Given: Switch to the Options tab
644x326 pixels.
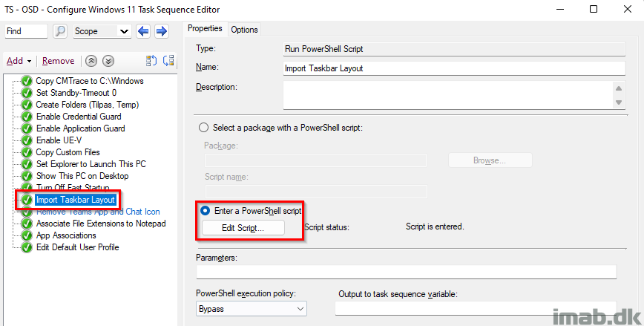Looking at the screenshot, I should pyautogui.click(x=244, y=30).
